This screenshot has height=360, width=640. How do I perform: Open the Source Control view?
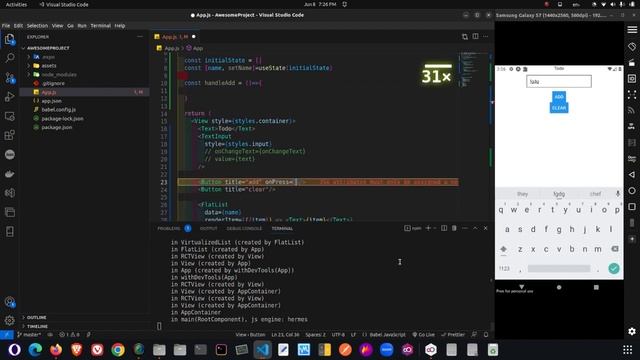coord(10,77)
